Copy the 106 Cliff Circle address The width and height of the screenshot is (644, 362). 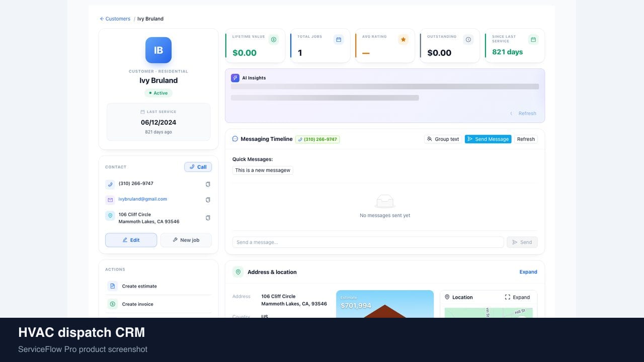click(208, 218)
